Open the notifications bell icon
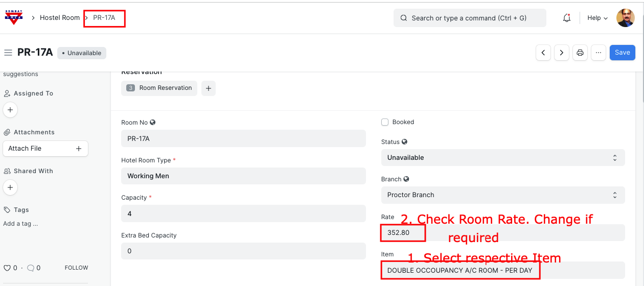 pyautogui.click(x=566, y=18)
